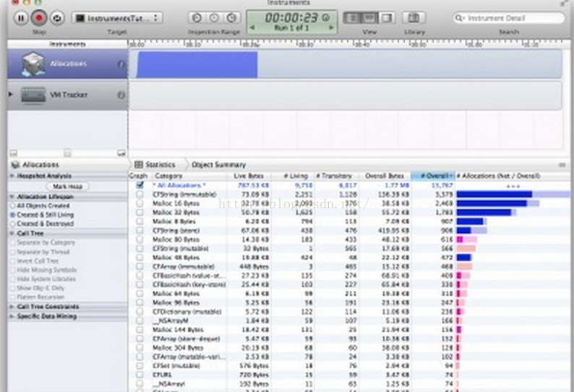Select Created & Still Living radio button
This screenshot has width=574, height=392.
click(x=13, y=215)
